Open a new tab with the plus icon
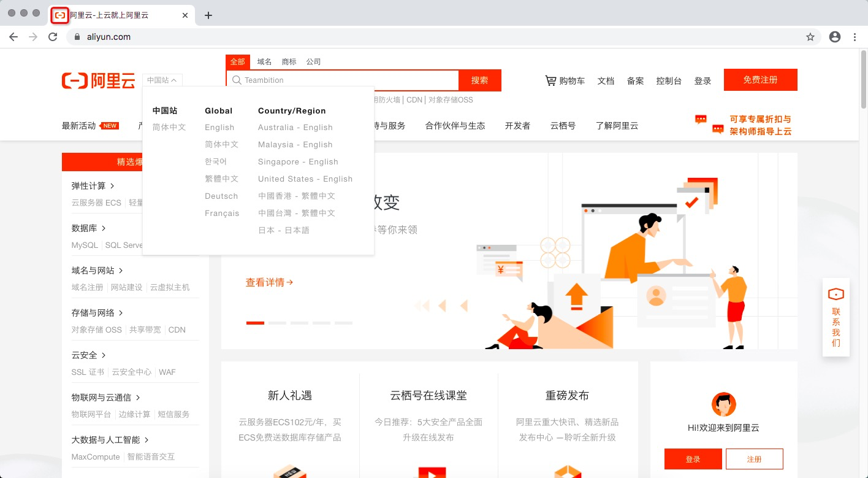The height and width of the screenshot is (478, 868). click(208, 15)
